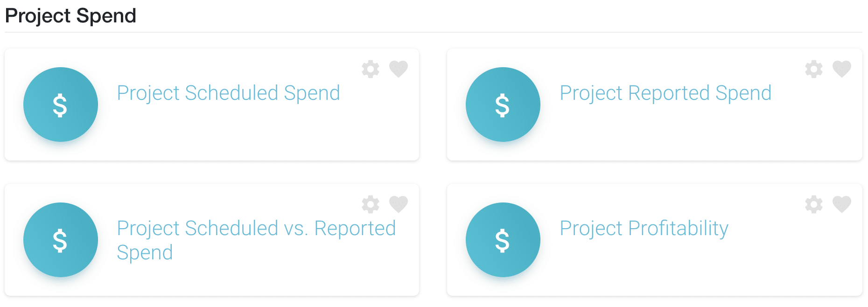Click the Project Spend section heading
Screen dimensions: 868x307
click(70, 15)
